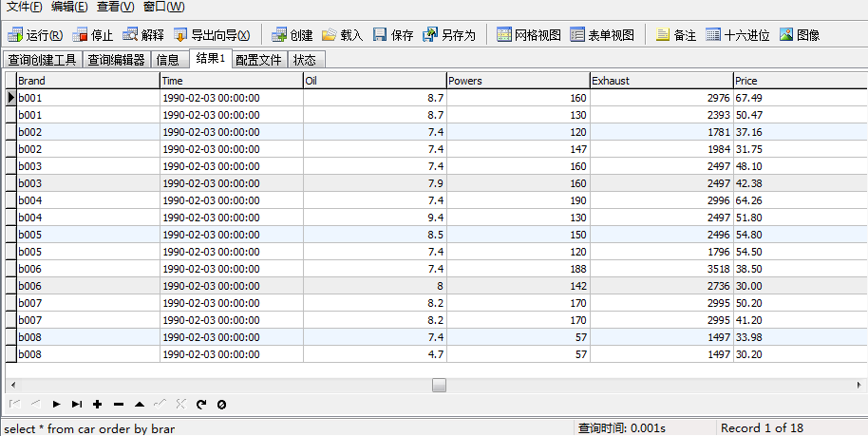Jump to first record button
868x436 pixels.
[x=15, y=405]
